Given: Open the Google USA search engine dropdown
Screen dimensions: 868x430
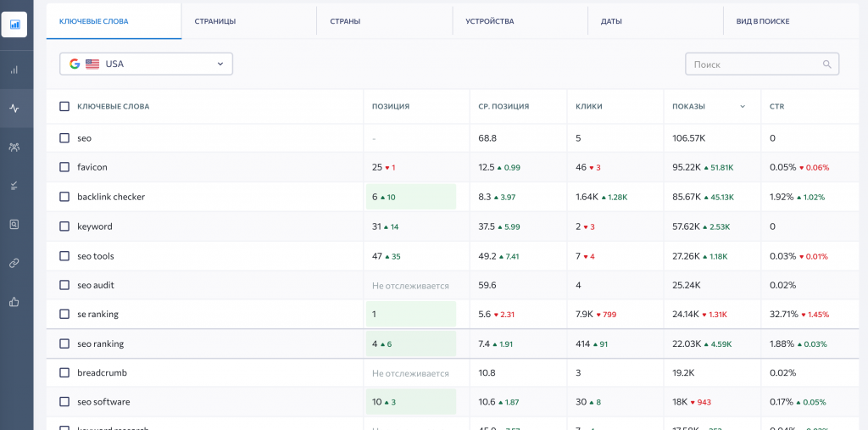Looking at the screenshot, I should click(146, 64).
